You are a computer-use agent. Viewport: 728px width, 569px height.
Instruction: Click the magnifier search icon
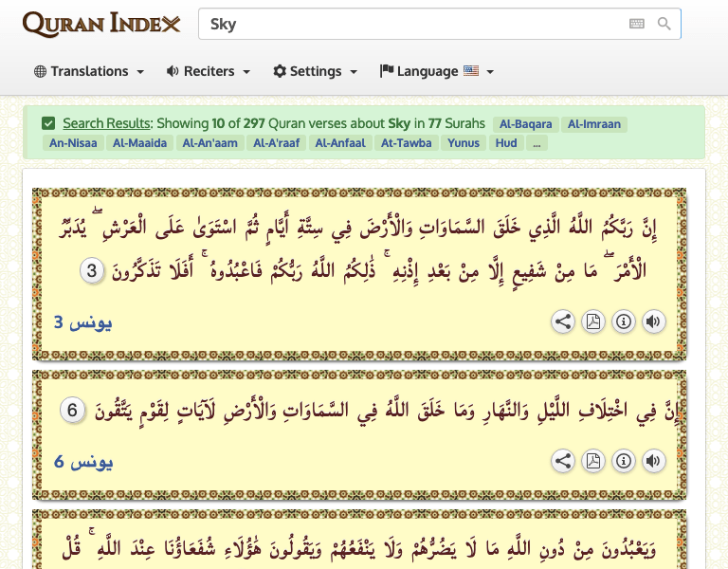tap(664, 24)
